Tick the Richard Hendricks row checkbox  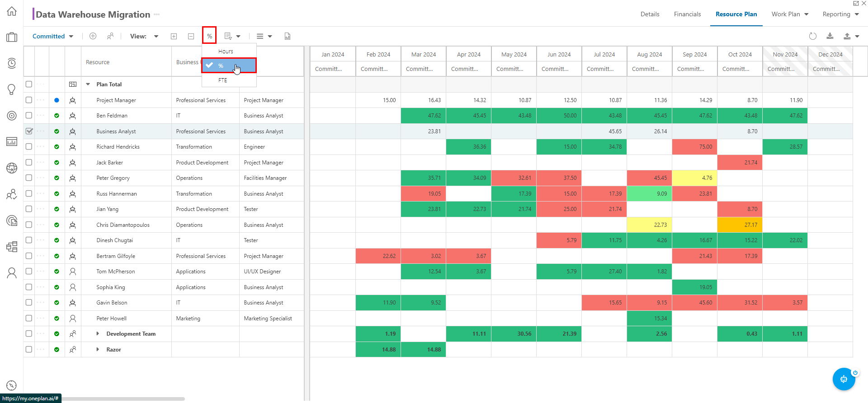29,146
